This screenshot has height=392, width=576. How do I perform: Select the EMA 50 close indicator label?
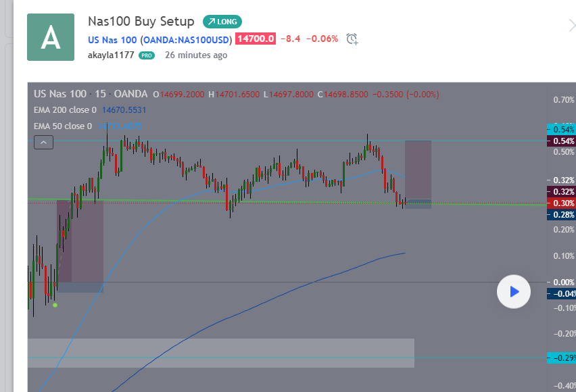tap(64, 126)
